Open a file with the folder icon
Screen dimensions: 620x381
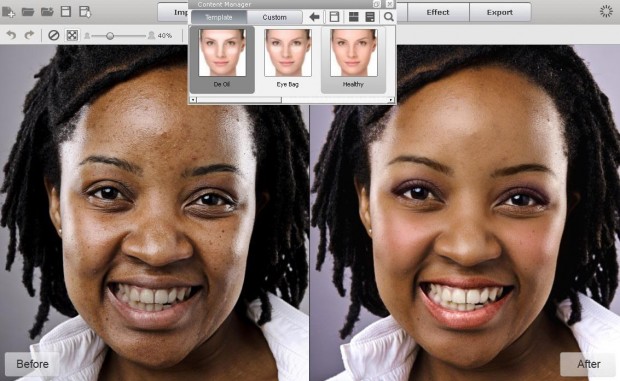(x=28, y=12)
